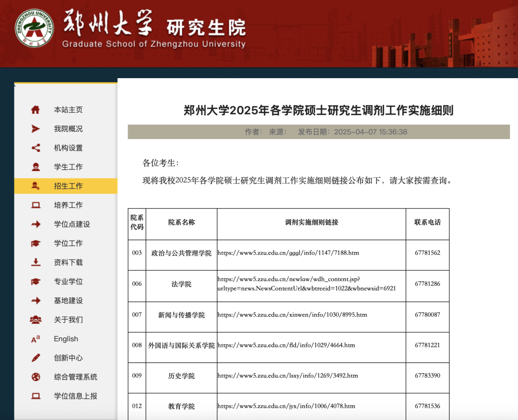
Task: Click the graduation cap icon beside 学位工作
Action: (x=35, y=243)
